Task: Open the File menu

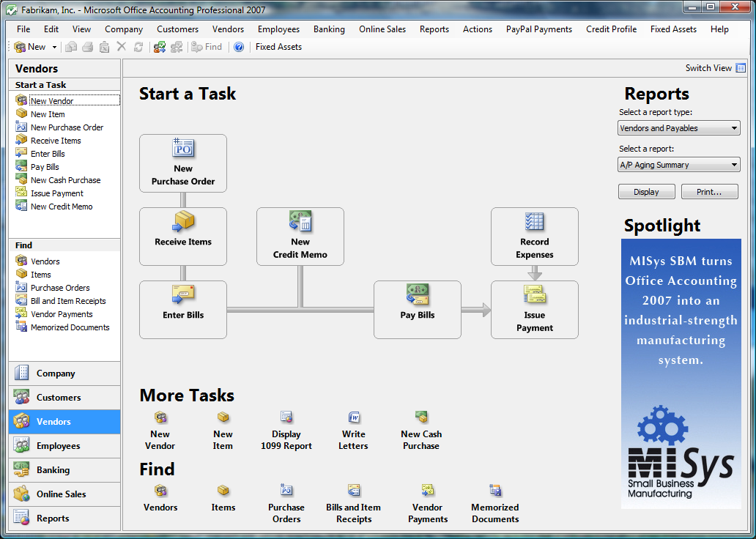Action: tap(23, 29)
